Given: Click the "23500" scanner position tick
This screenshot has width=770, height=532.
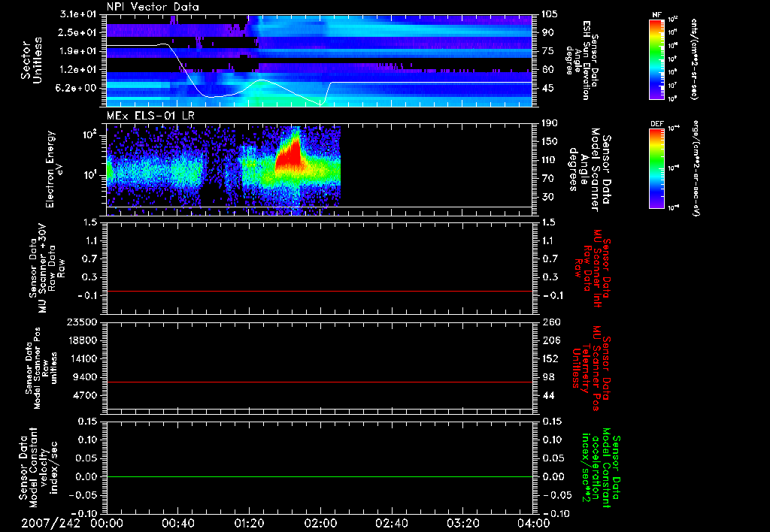Looking at the screenshot, I should [84, 322].
